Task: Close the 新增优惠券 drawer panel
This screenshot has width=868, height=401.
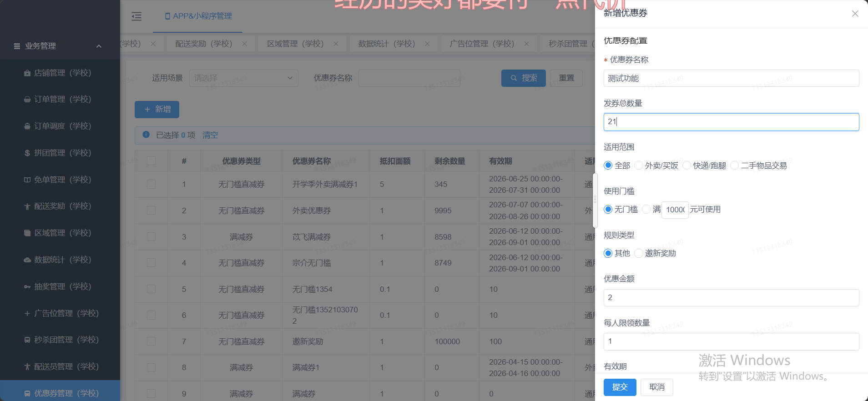Action: click(x=855, y=14)
